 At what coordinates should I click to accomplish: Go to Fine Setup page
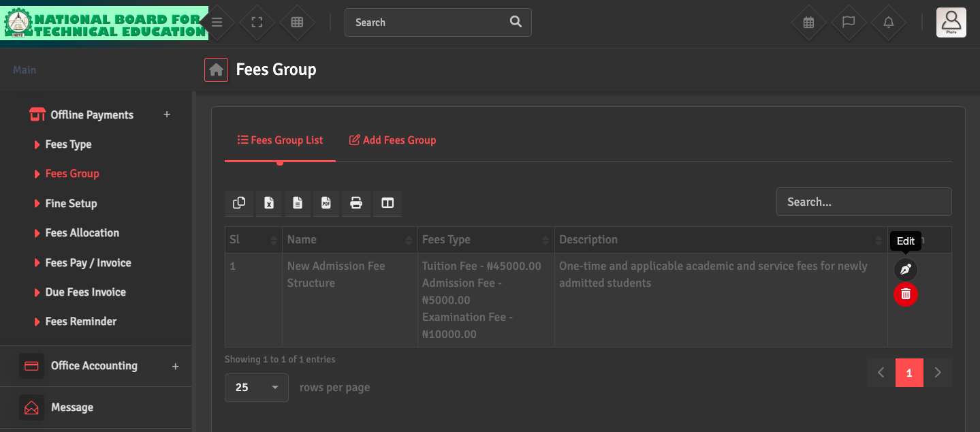(x=71, y=204)
